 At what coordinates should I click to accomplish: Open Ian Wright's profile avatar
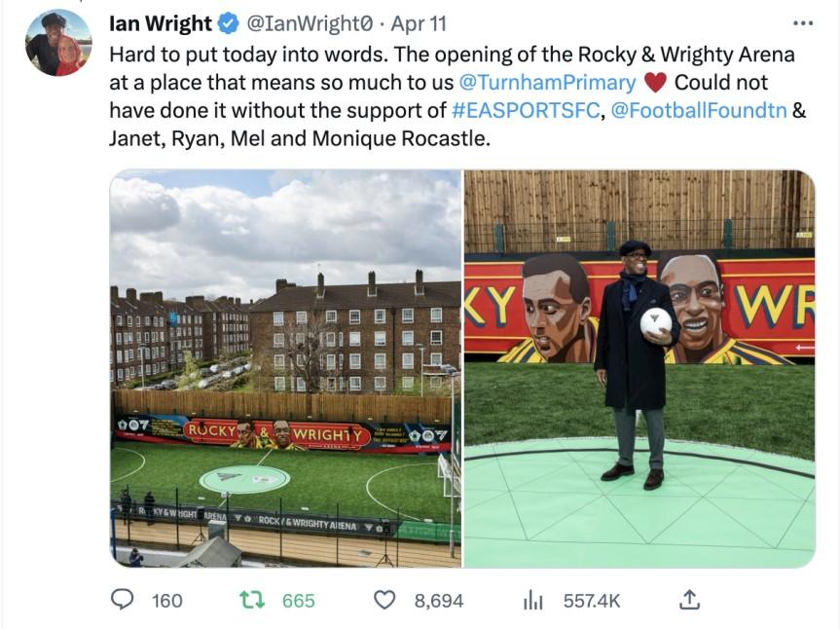59,42
